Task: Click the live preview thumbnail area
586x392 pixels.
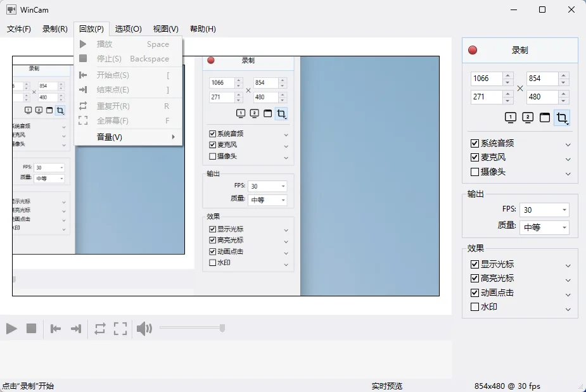Action: pos(226,176)
